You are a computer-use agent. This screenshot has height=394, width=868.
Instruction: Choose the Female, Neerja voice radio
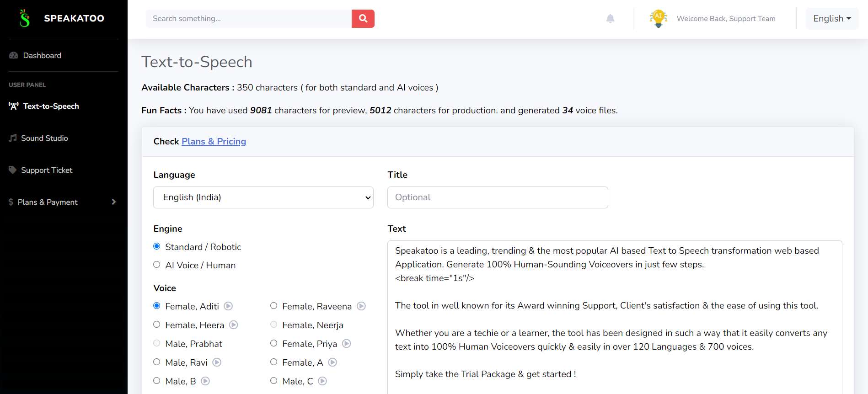click(274, 325)
